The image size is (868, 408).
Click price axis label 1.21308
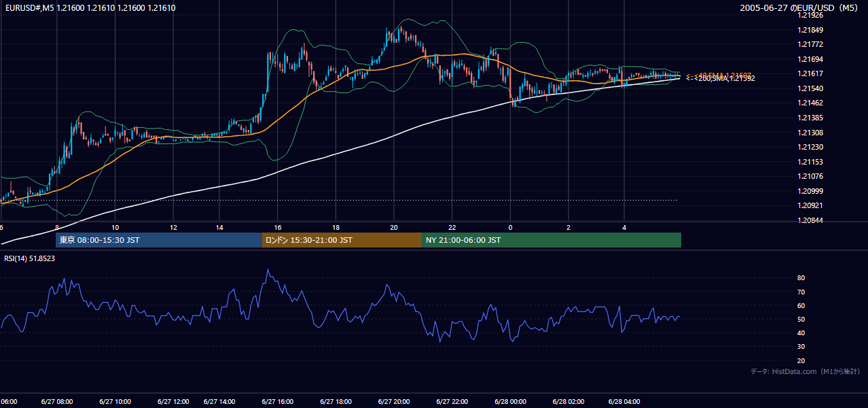coord(810,133)
